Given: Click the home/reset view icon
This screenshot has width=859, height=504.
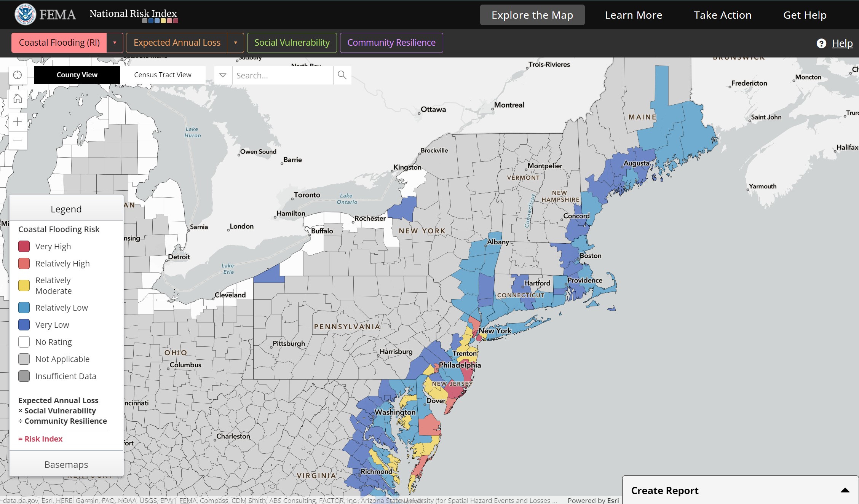Looking at the screenshot, I should (18, 98).
